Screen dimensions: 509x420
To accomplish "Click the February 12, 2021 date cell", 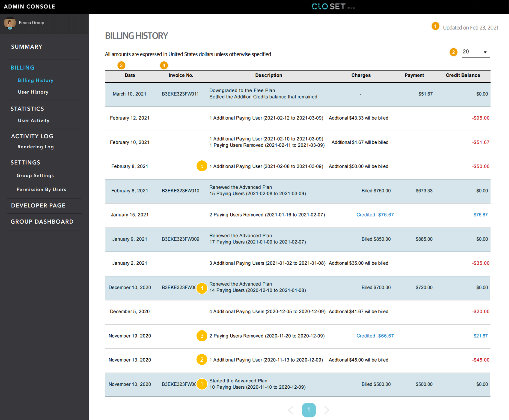I will (130, 118).
